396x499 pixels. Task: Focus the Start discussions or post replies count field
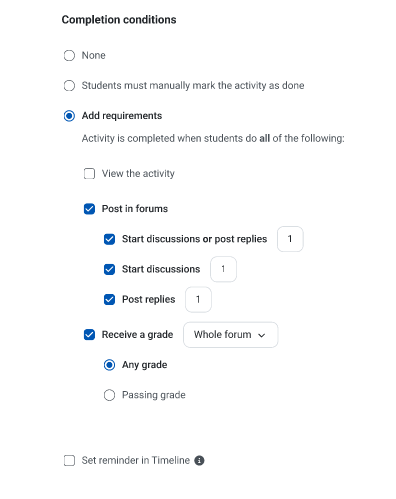(x=290, y=239)
